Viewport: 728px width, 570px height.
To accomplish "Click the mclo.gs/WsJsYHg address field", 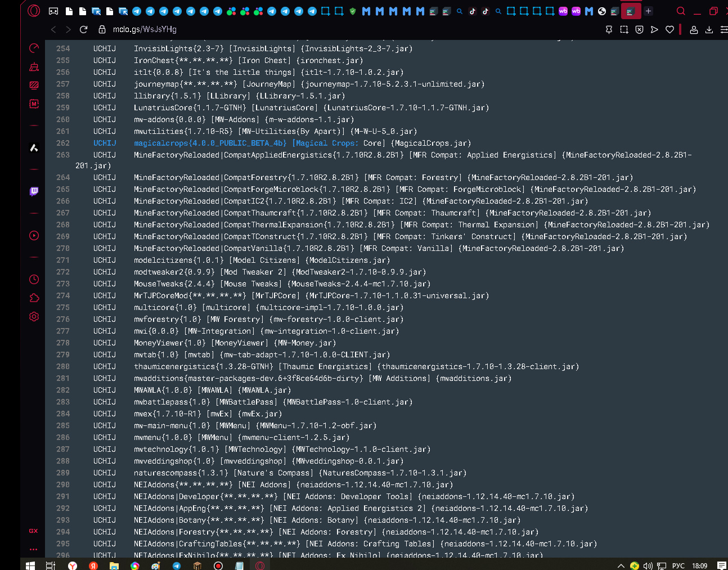I will click(x=145, y=29).
